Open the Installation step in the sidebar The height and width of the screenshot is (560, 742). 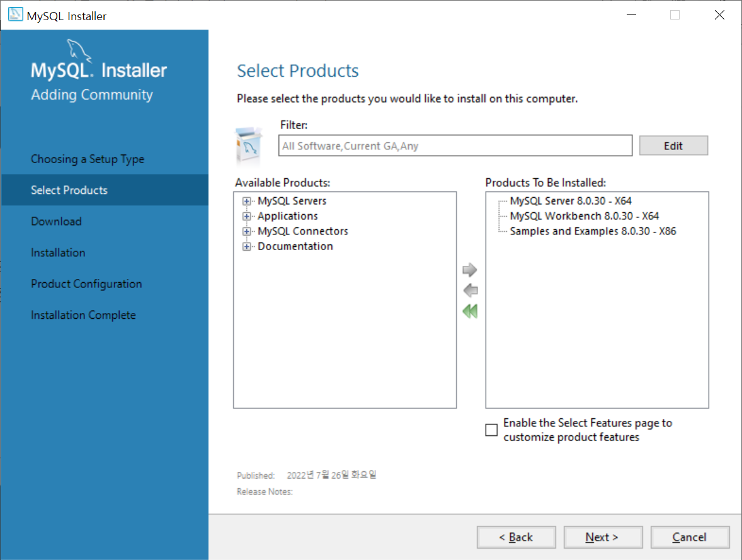pos(58,253)
